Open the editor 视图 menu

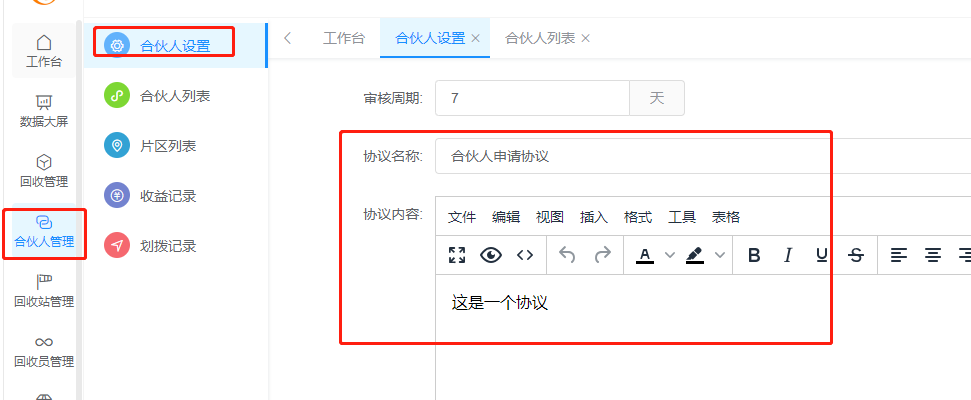[x=550, y=217]
